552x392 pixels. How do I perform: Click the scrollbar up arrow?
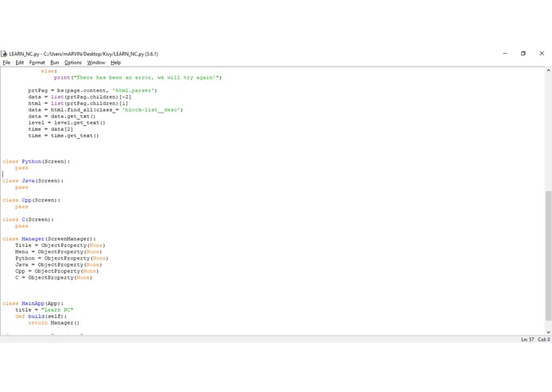pos(549,71)
